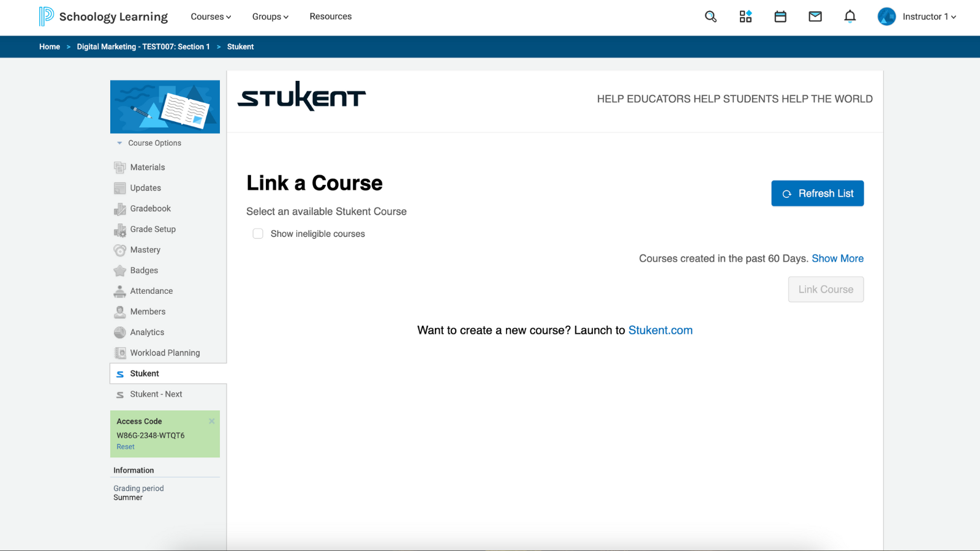Go to Home in the breadcrumb
This screenshot has height=551, width=980.
coord(50,47)
